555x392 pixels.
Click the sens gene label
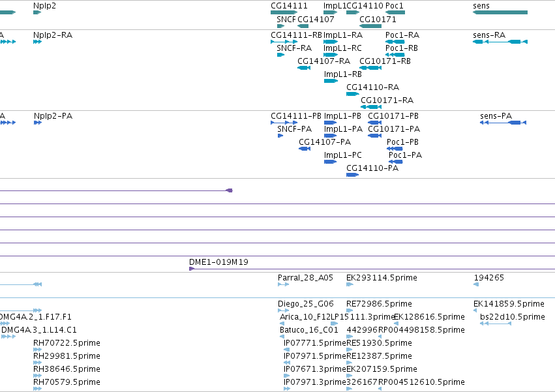pos(481,6)
